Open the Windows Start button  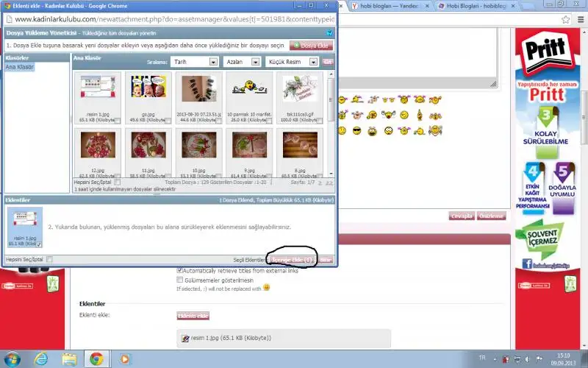click(x=12, y=359)
